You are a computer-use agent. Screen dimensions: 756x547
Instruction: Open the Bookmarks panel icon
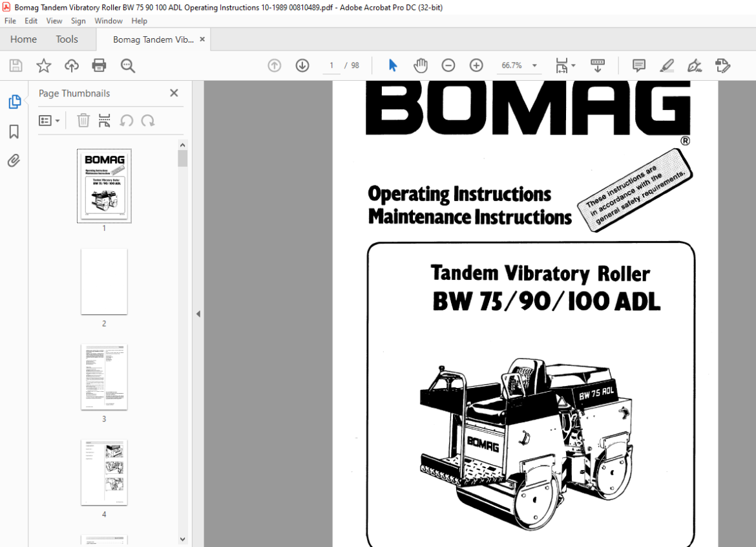(14, 131)
